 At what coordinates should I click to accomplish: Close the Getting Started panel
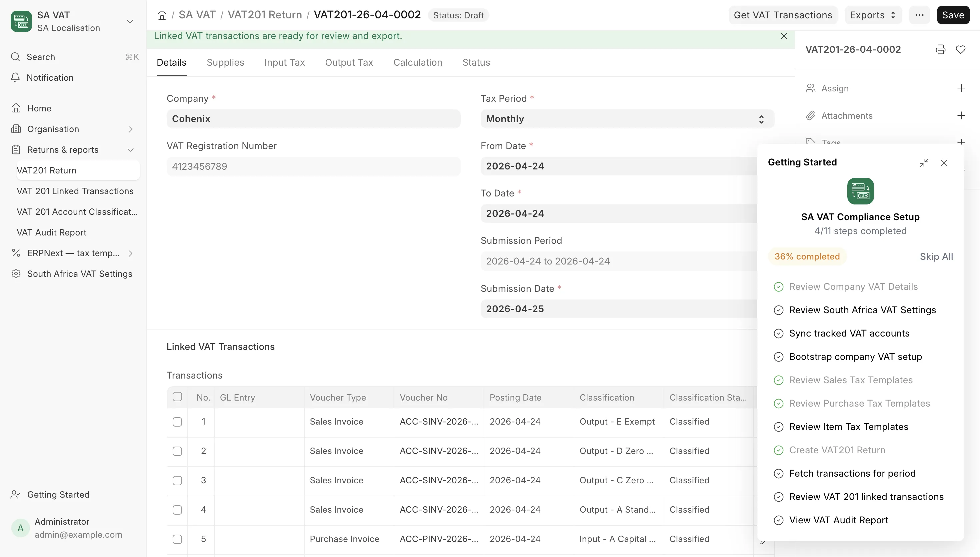pyautogui.click(x=944, y=163)
